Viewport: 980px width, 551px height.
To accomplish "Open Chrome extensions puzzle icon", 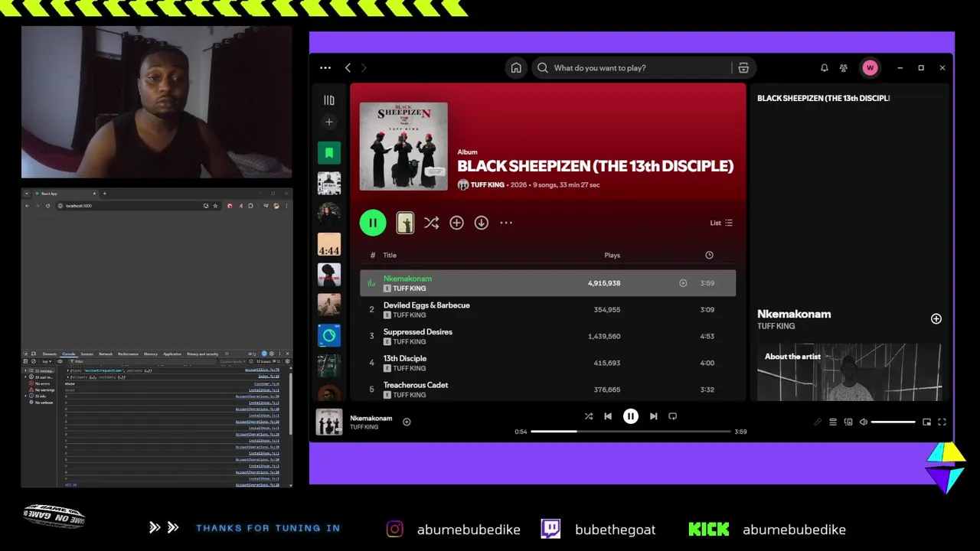I will [x=250, y=206].
